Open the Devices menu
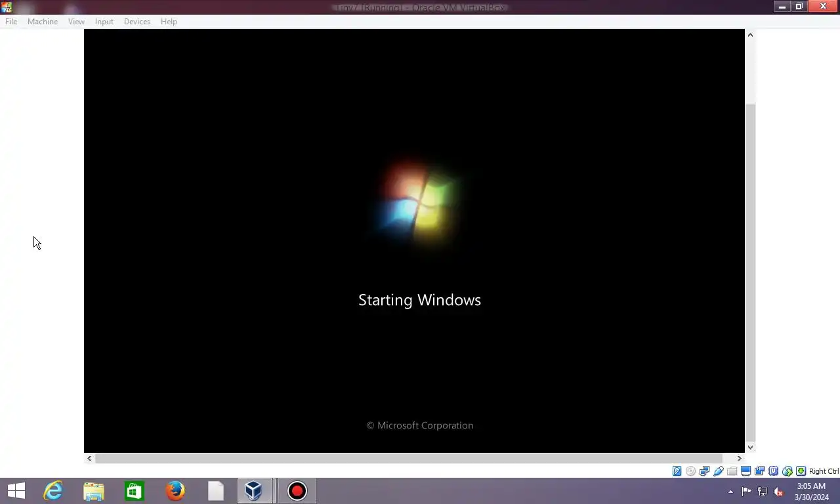Viewport: 840px width, 504px height. coord(136,22)
